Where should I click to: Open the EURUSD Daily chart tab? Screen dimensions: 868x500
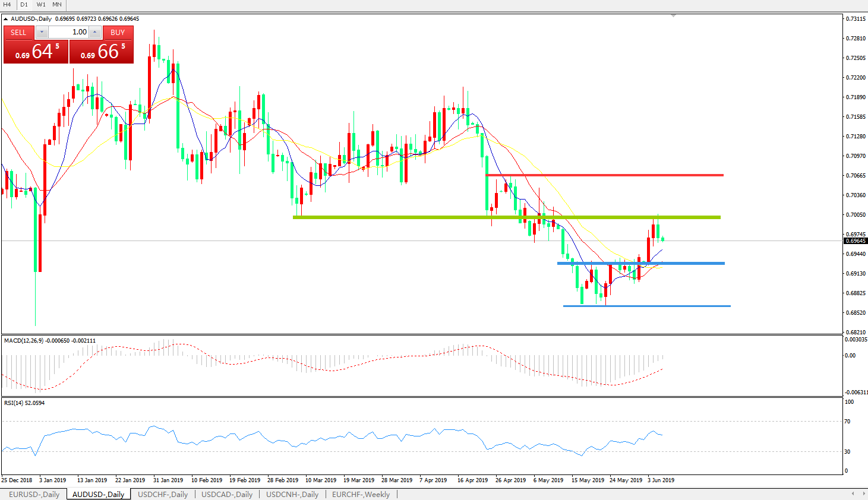[34, 494]
